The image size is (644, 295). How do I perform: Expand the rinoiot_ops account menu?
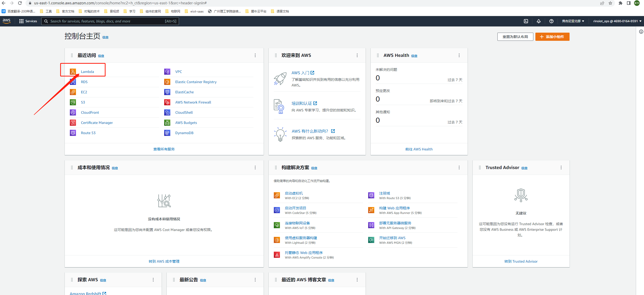617,21
